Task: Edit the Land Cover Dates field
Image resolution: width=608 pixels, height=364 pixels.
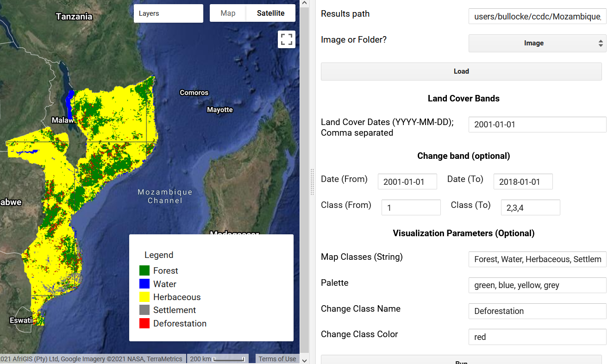Action: [x=537, y=125]
